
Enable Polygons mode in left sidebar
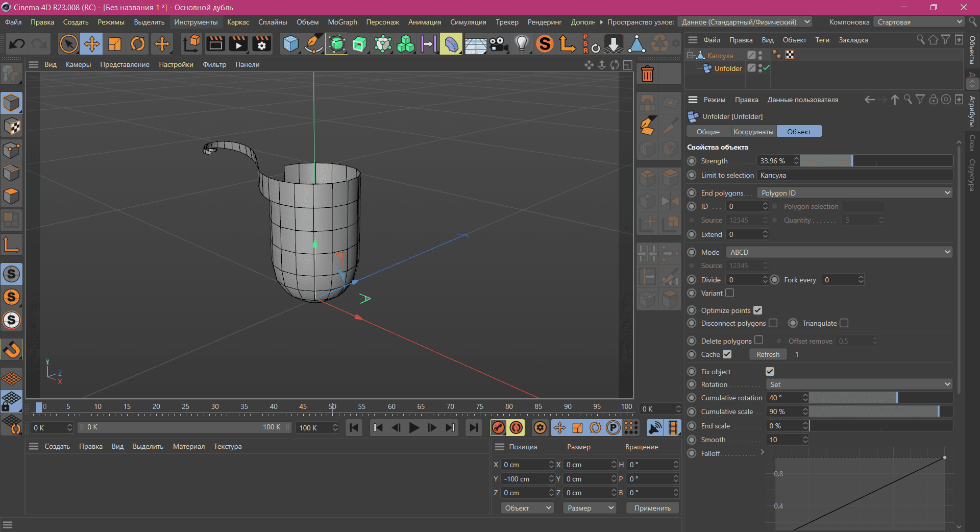click(11, 197)
